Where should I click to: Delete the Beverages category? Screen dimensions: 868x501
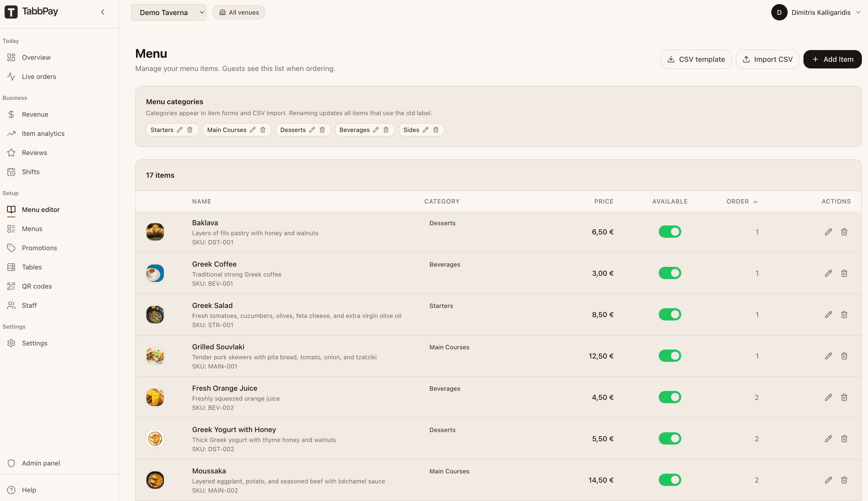coord(386,130)
